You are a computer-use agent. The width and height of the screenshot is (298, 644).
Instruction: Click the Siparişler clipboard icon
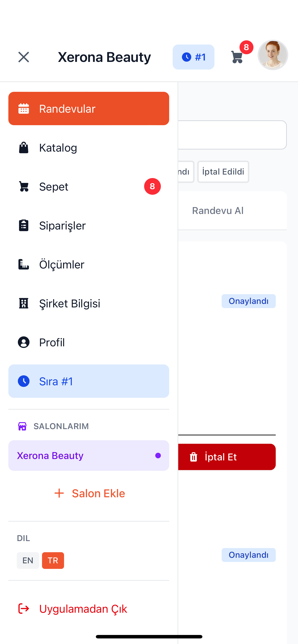point(24,226)
